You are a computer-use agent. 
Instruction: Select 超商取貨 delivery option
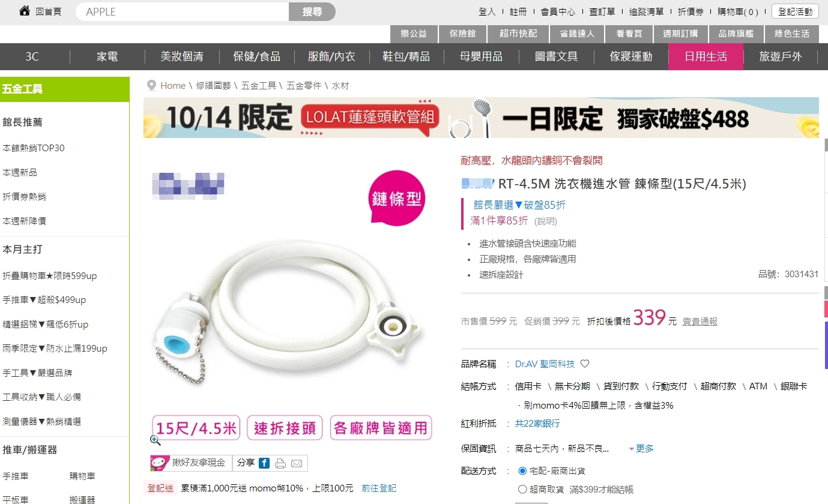click(x=522, y=490)
